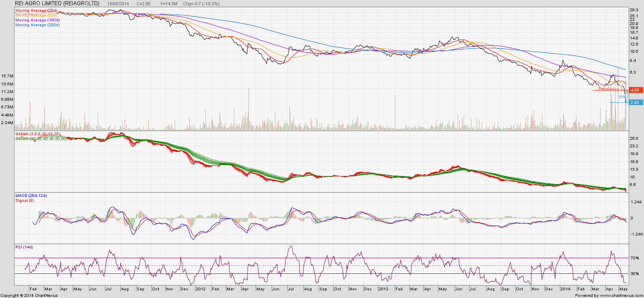The height and width of the screenshot is (298, 644).
Task: Click the REI AGRO LIMITED (REIAGROLTD) chart title
Action: 57,4
